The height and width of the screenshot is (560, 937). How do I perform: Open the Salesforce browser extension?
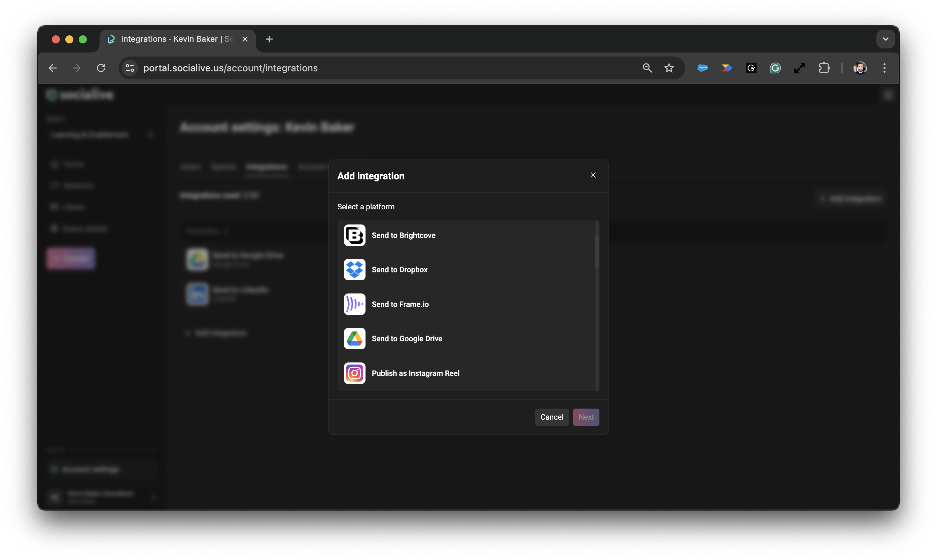(x=702, y=68)
